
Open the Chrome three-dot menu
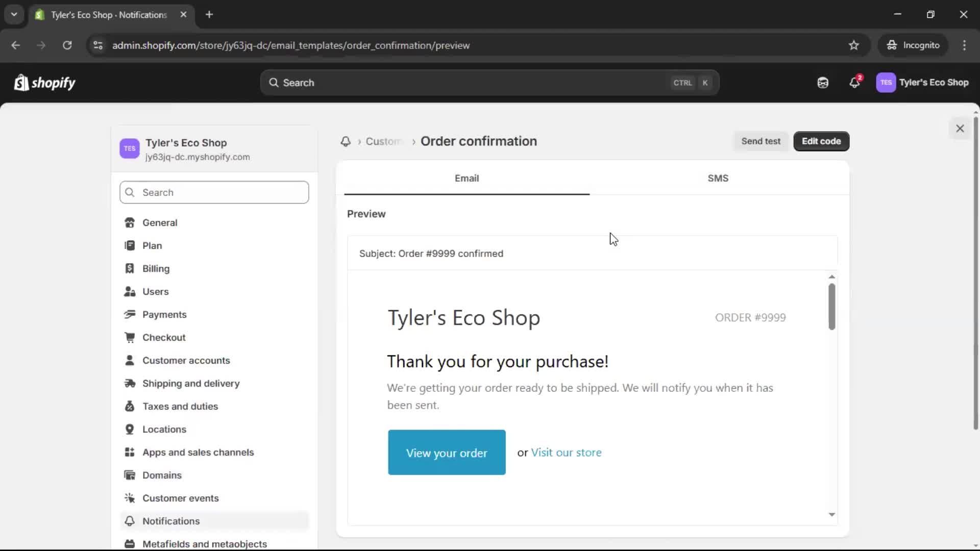964,45
